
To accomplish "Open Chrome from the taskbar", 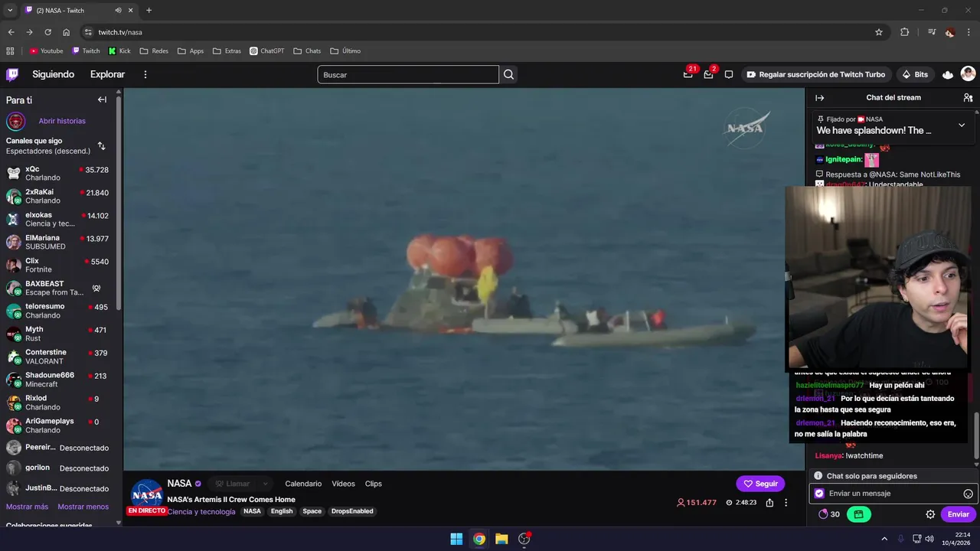I will (x=479, y=539).
